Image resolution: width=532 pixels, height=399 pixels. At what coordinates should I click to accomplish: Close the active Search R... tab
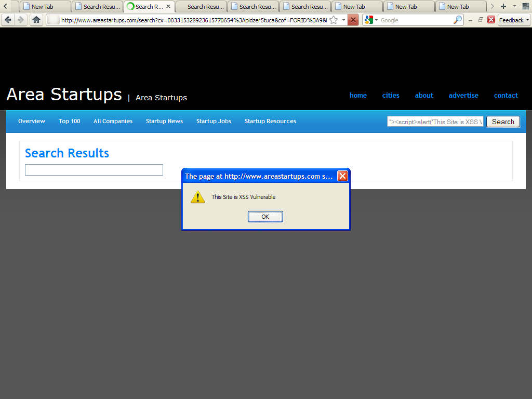168,6
